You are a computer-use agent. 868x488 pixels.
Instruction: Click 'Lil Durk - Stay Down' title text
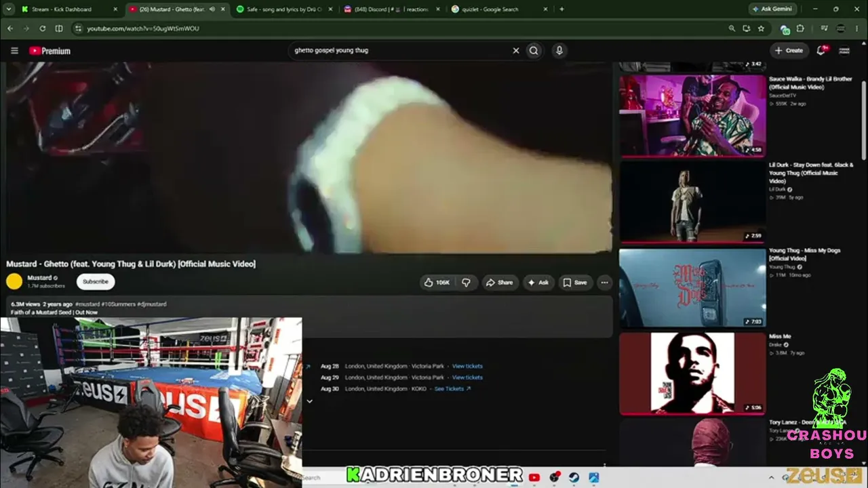[x=811, y=173]
